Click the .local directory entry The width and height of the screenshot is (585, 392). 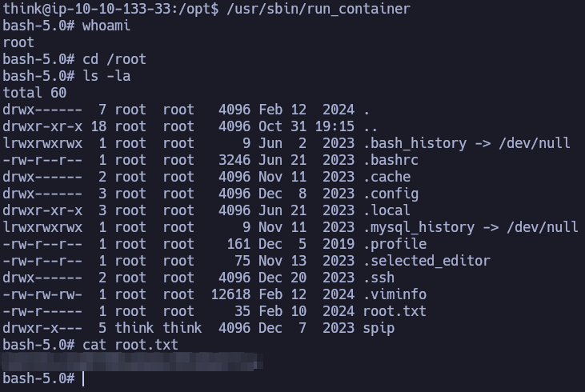(387, 210)
